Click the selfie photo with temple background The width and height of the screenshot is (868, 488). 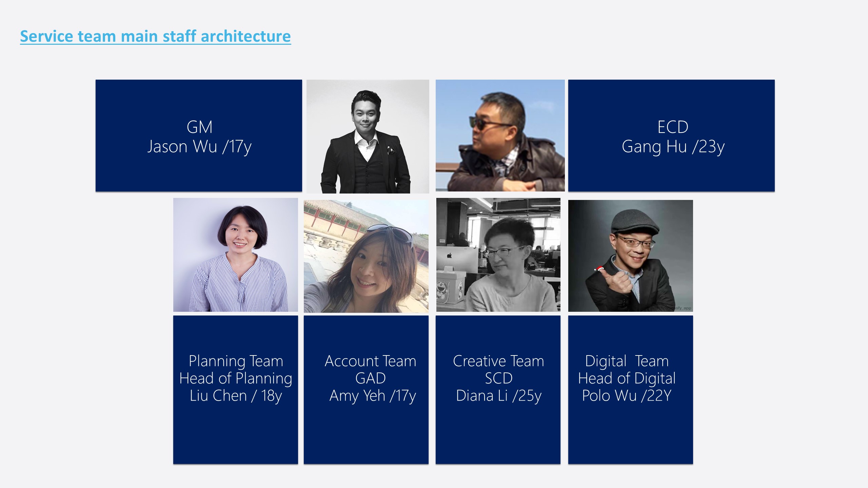366,256
